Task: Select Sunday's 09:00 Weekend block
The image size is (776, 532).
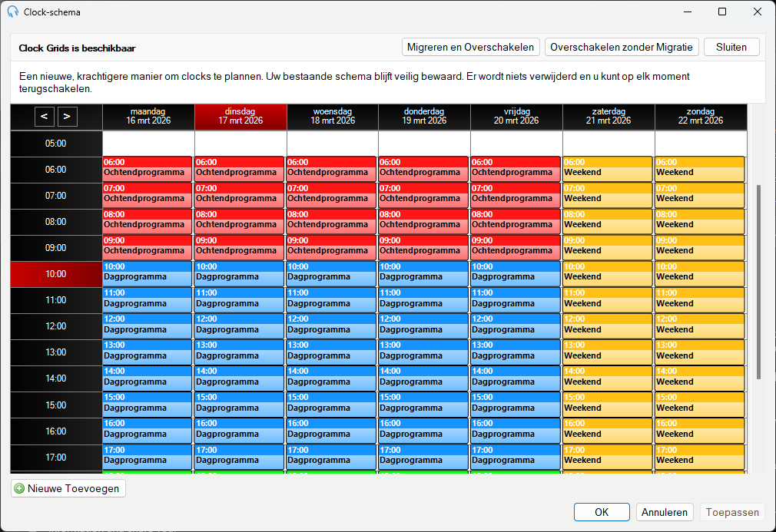Action: pyautogui.click(x=700, y=248)
